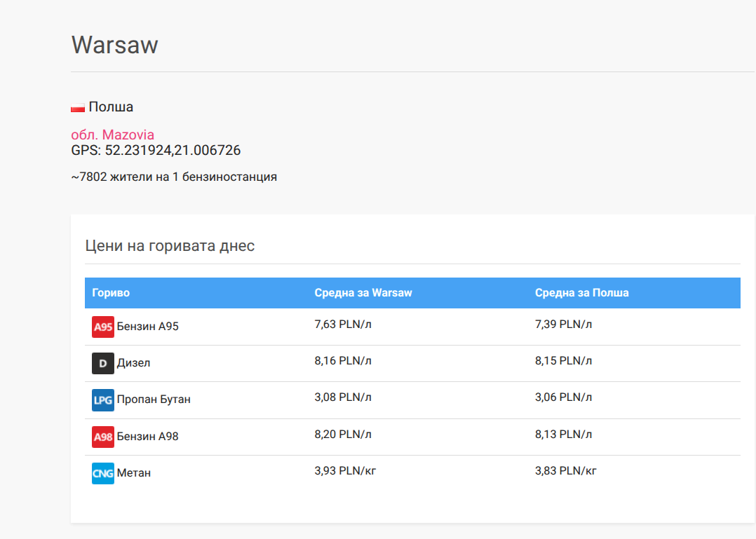
Task: Click the 3,83 PLN/кг Poland methane price
Action: click(x=565, y=472)
